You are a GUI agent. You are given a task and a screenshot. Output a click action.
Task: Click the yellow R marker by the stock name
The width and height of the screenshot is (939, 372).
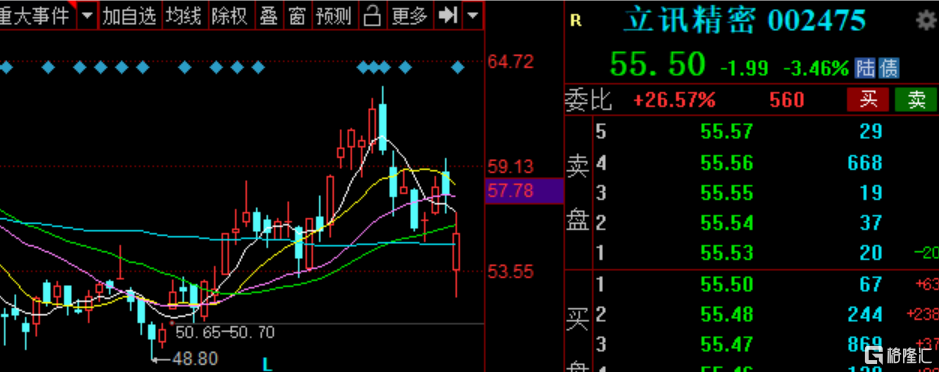pos(575,21)
